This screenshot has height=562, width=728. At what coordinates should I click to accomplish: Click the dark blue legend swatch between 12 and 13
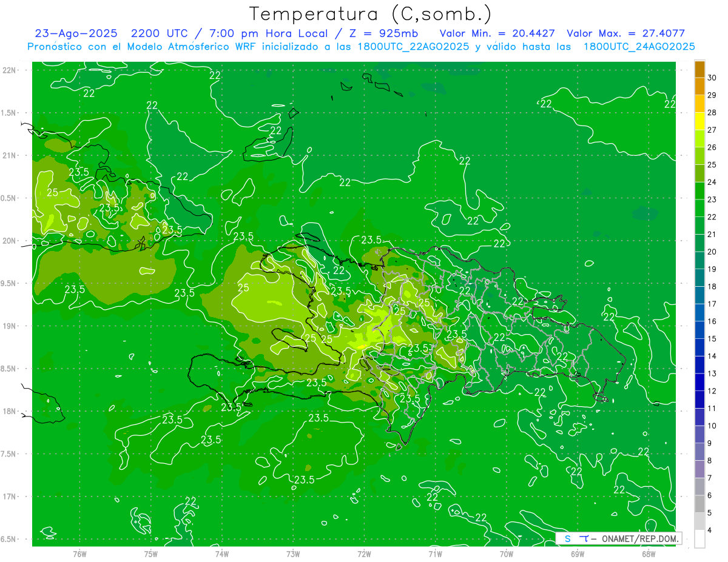[x=699, y=382]
